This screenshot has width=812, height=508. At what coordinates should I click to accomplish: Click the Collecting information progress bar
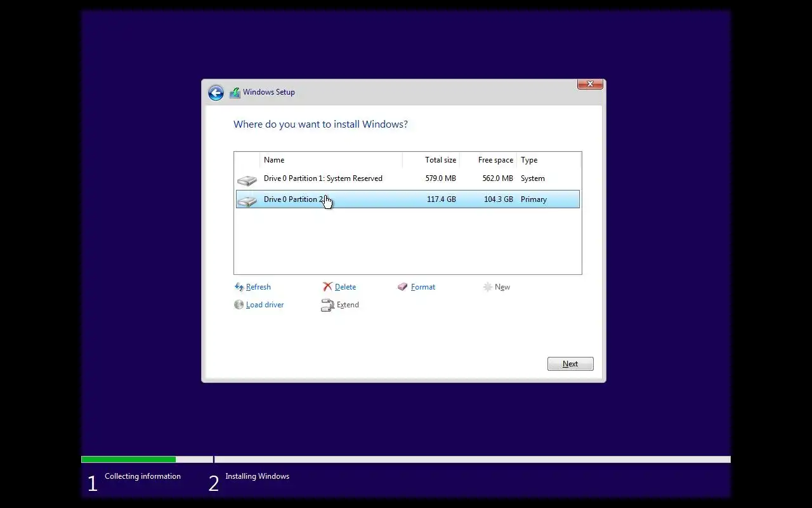(x=147, y=459)
